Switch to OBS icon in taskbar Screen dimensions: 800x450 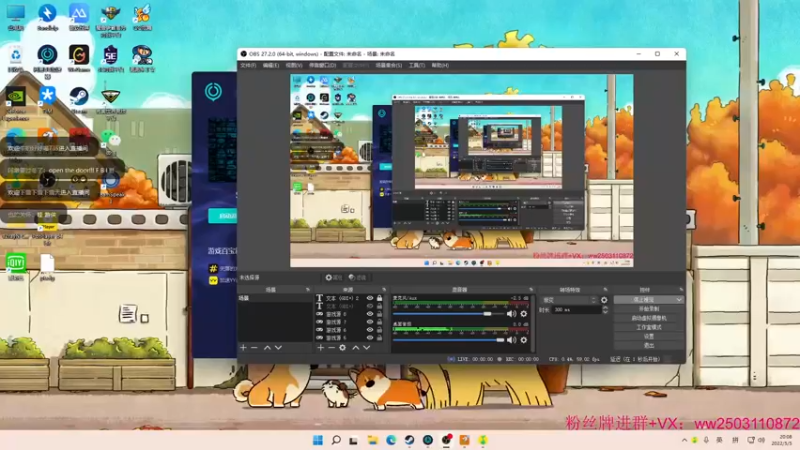[446, 440]
